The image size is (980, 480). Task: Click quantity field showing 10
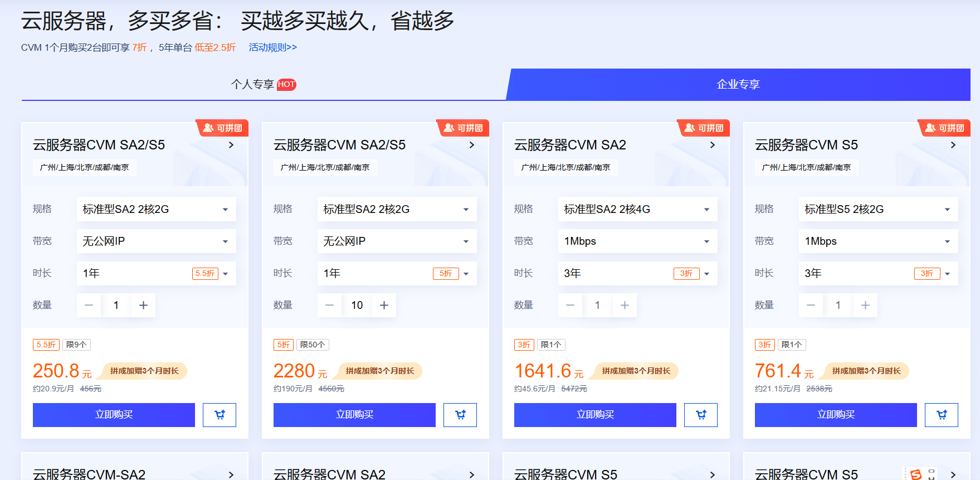tap(357, 305)
